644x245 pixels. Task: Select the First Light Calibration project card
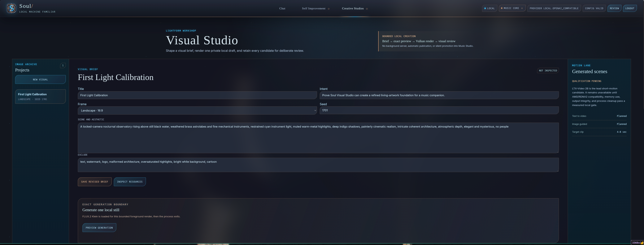pos(40,96)
